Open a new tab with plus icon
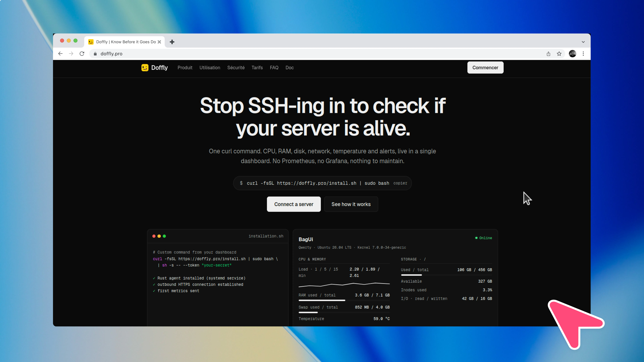 [172, 42]
